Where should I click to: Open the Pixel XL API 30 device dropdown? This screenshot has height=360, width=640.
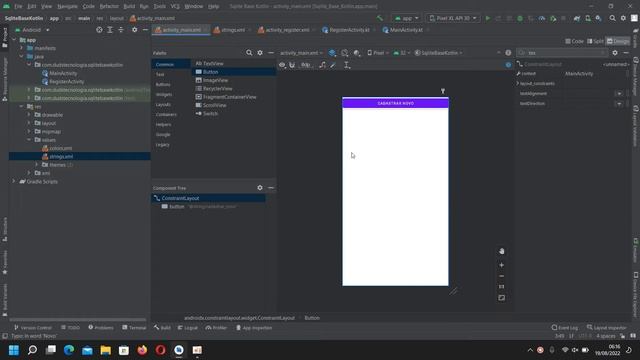453,18
